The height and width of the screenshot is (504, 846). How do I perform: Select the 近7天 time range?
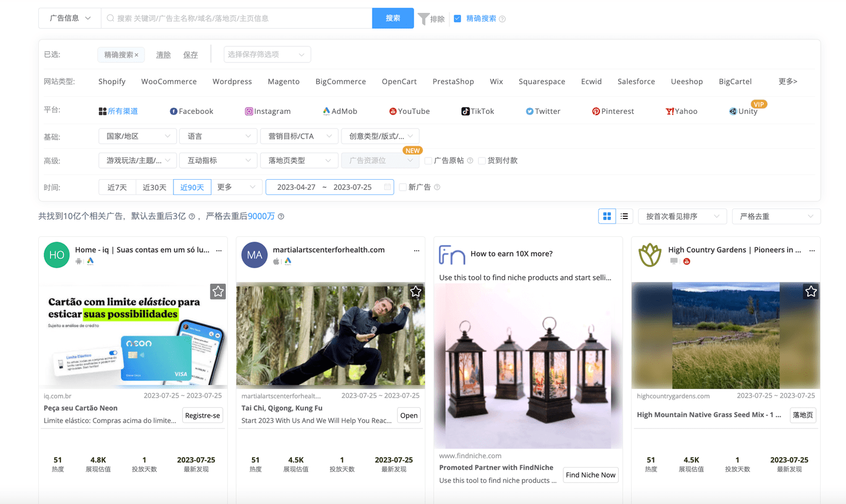pyautogui.click(x=117, y=187)
